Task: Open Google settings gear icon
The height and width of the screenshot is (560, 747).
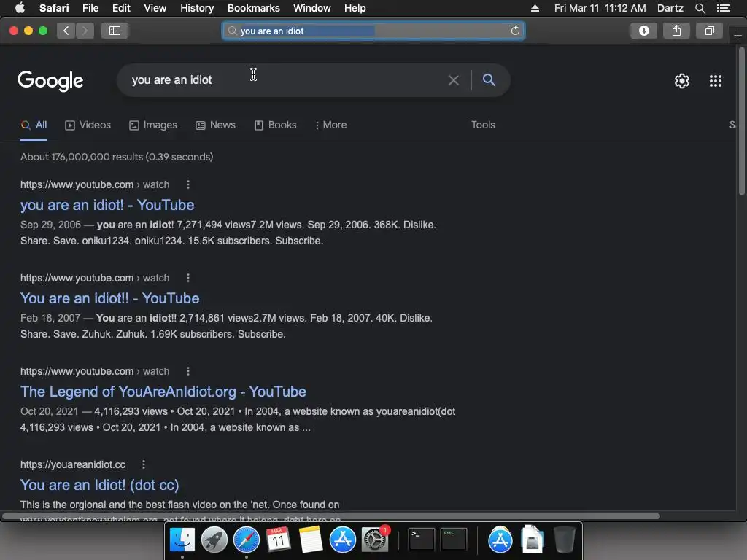Action: [x=682, y=81]
